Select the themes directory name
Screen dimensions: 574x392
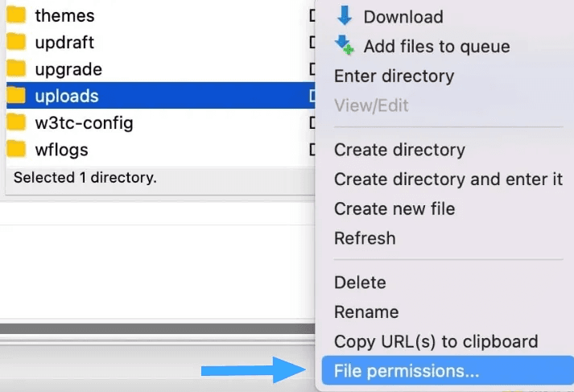point(64,15)
